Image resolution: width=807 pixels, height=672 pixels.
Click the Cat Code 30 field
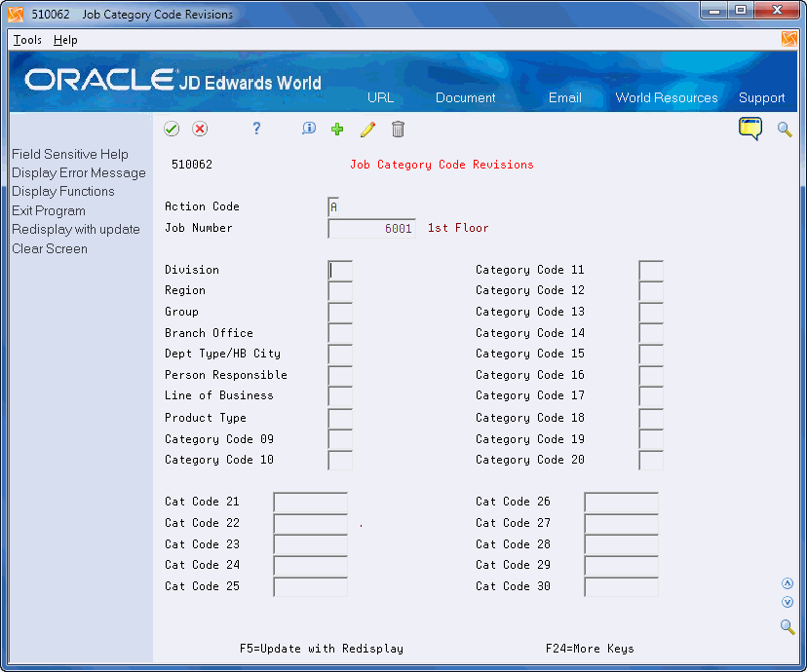(621, 586)
